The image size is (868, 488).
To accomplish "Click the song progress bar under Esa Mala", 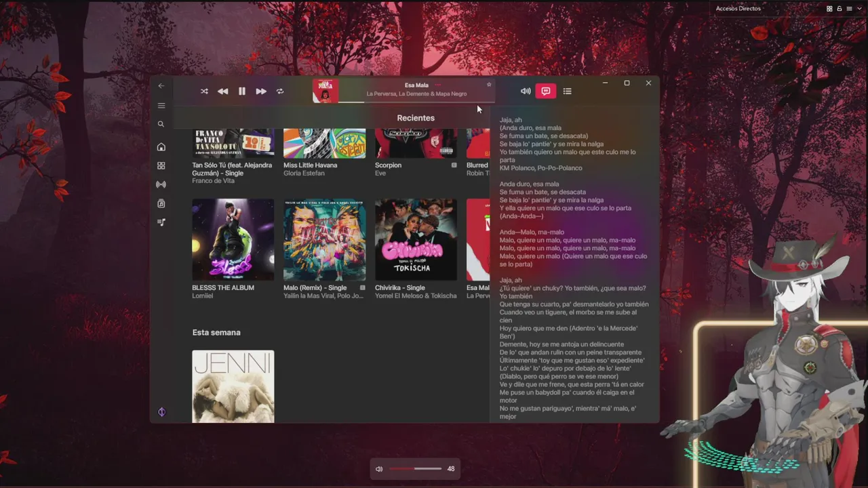I will (417, 102).
